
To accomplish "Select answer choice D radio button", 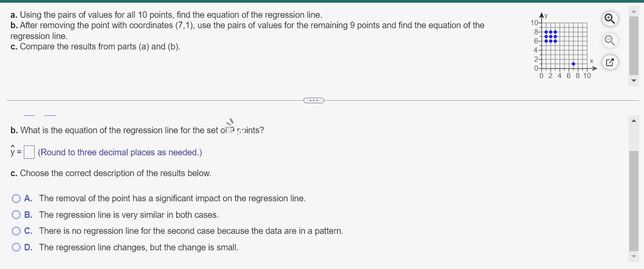I will point(16,247).
